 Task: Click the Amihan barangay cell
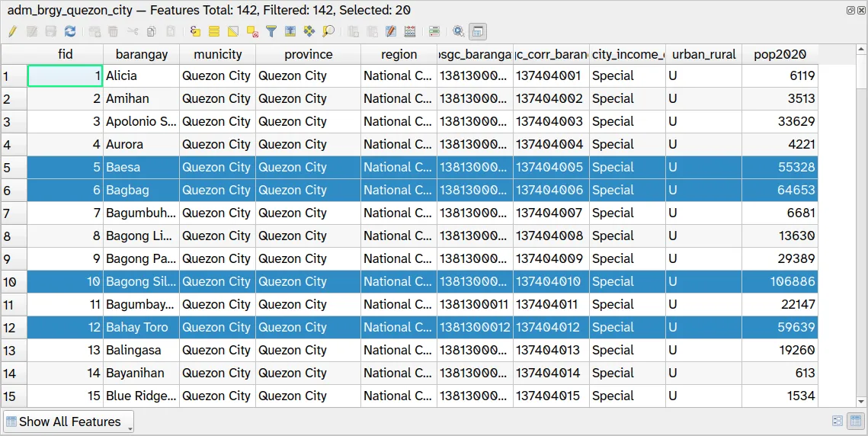(x=141, y=98)
